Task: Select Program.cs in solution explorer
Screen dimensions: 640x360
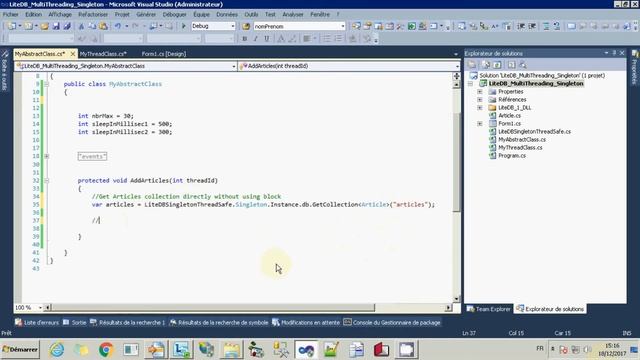Action: click(x=512, y=156)
